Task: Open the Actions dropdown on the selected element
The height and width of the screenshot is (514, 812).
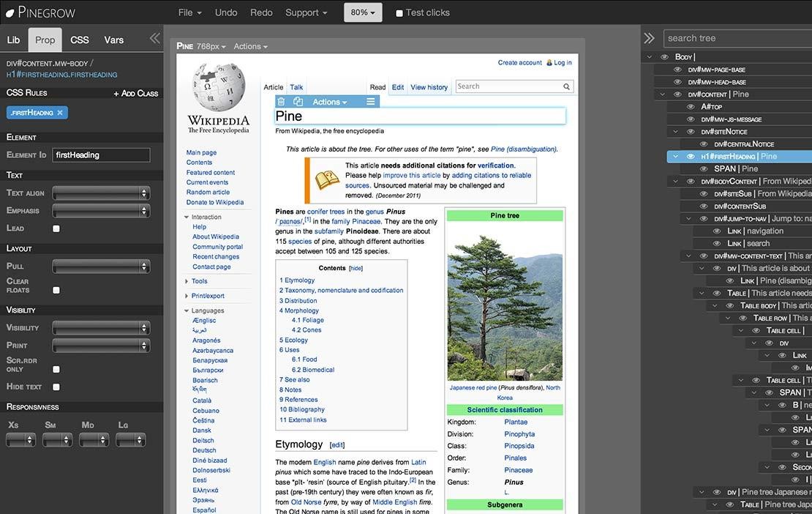Action: [x=329, y=101]
